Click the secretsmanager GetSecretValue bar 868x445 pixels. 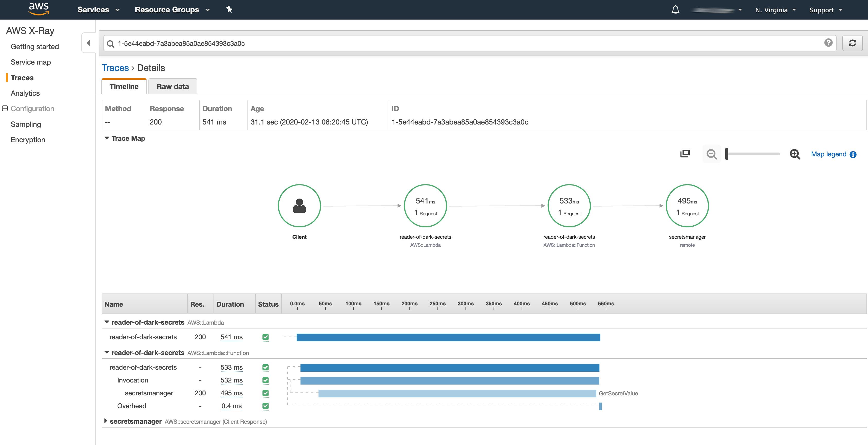[x=457, y=393]
